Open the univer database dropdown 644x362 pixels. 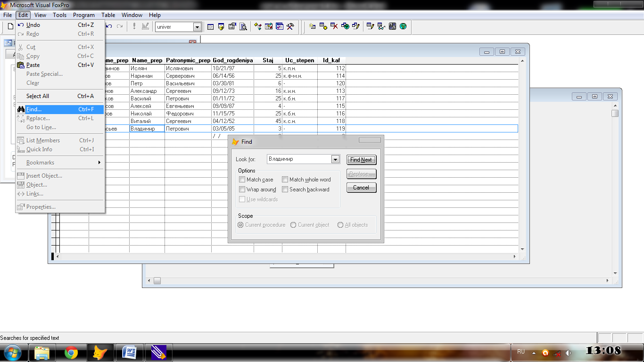click(x=197, y=27)
